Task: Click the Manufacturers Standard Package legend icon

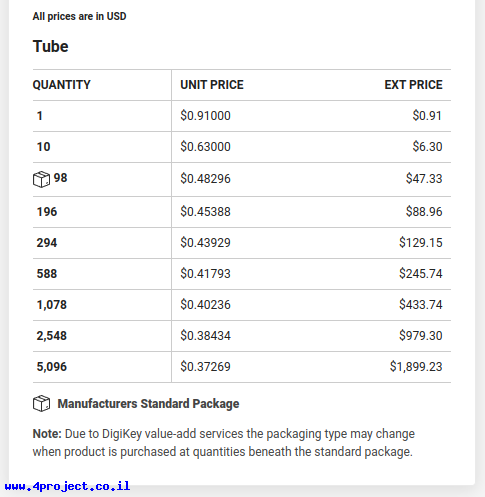Action: [41, 403]
